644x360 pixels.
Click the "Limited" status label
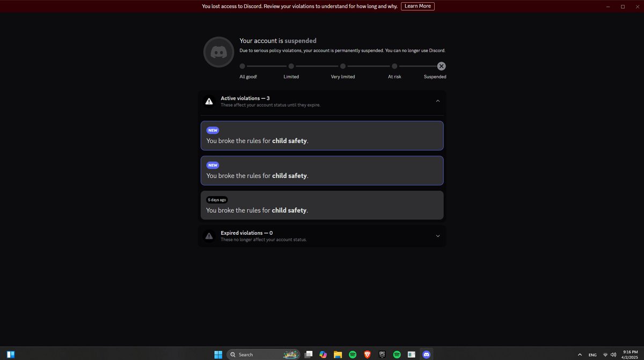point(291,77)
